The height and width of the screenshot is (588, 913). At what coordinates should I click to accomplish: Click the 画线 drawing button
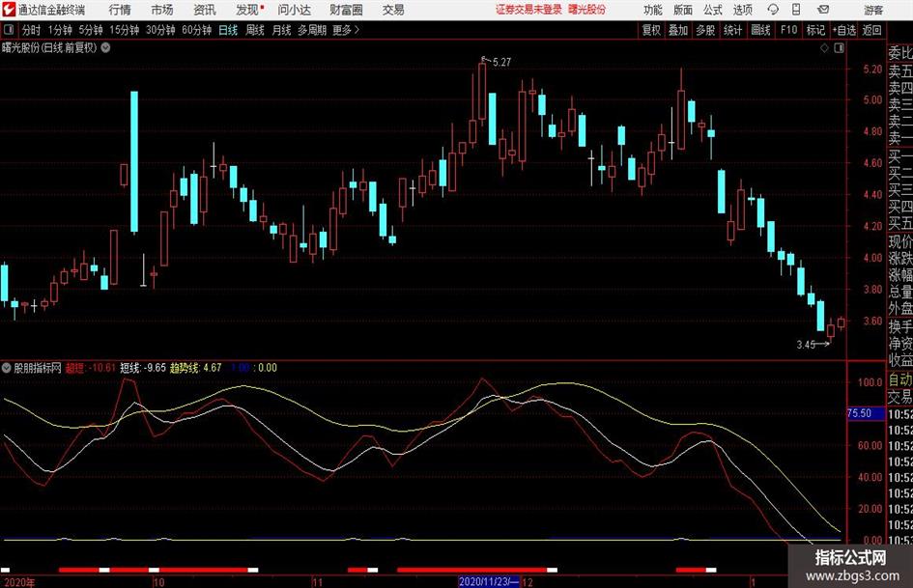pos(760,30)
